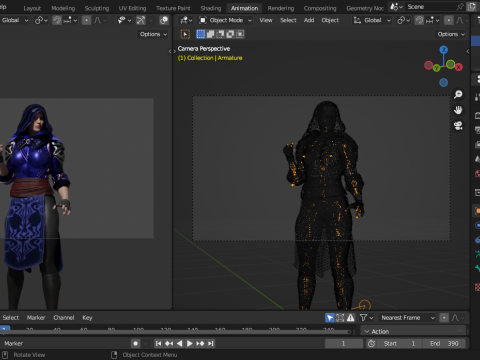Screen dimensions: 480x360
Task: Click the timeline horizontal scrollbar
Action: 175,332
